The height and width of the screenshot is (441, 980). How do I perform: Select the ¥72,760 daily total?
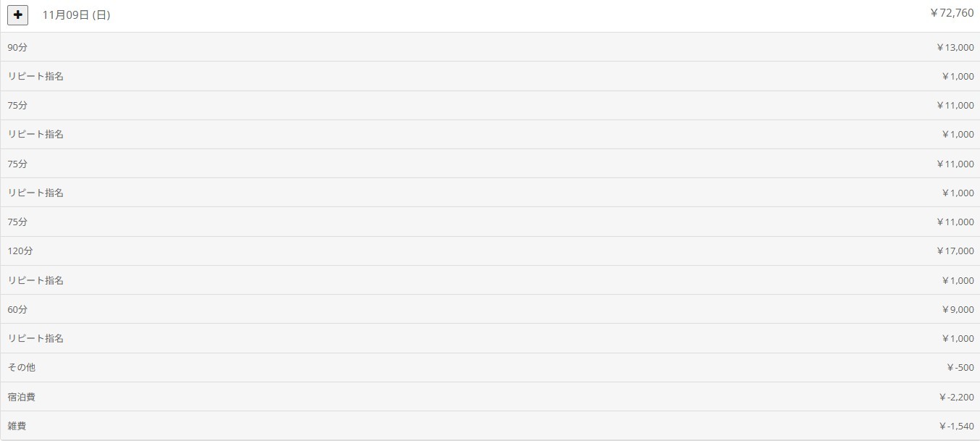pyautogui.click(x=952, y=13)
